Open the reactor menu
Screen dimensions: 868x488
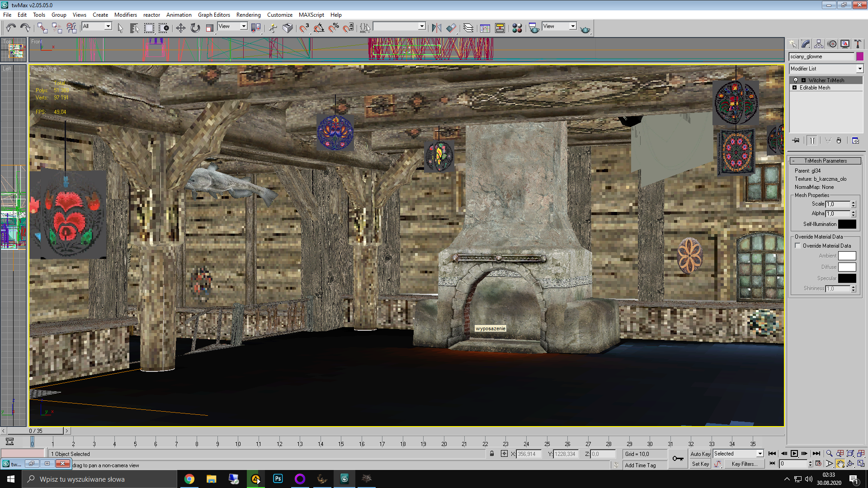(x=151, y=15)
